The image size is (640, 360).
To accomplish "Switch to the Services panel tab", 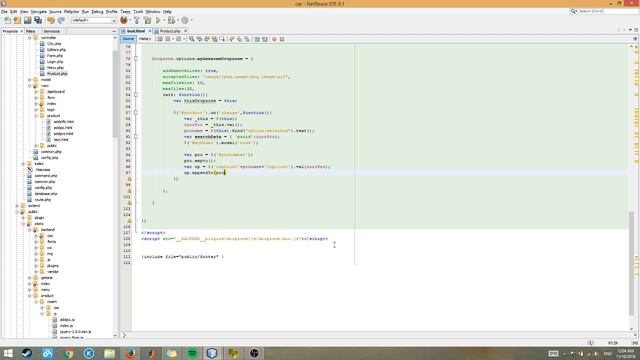I will click(x=52, y=31).
